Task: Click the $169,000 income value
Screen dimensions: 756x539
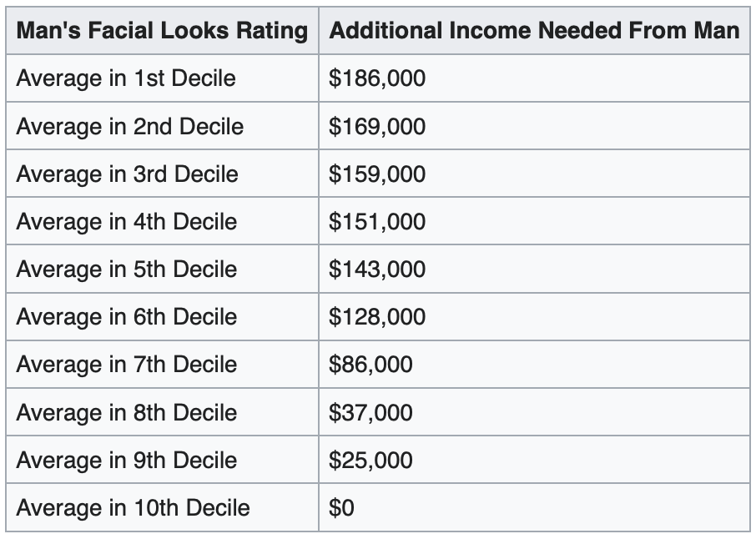Action: coord(377,127)
